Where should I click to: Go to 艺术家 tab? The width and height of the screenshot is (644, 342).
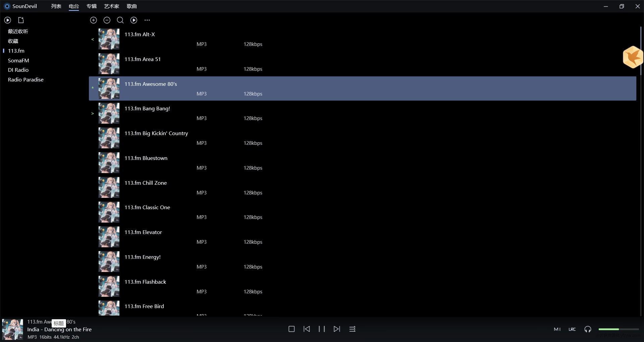click(x=111, y=6)
